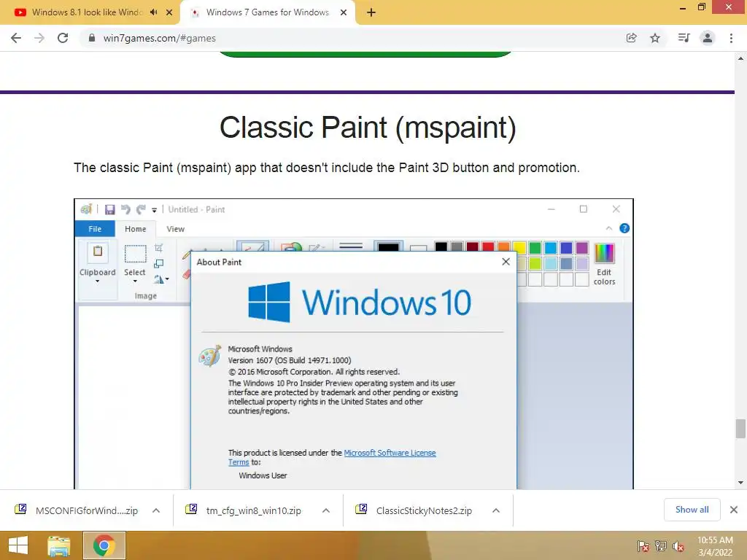Expand options for MSCONFIGforWind....zip download
The height and width of the screenshot is (560, 747).
point(156,510)
